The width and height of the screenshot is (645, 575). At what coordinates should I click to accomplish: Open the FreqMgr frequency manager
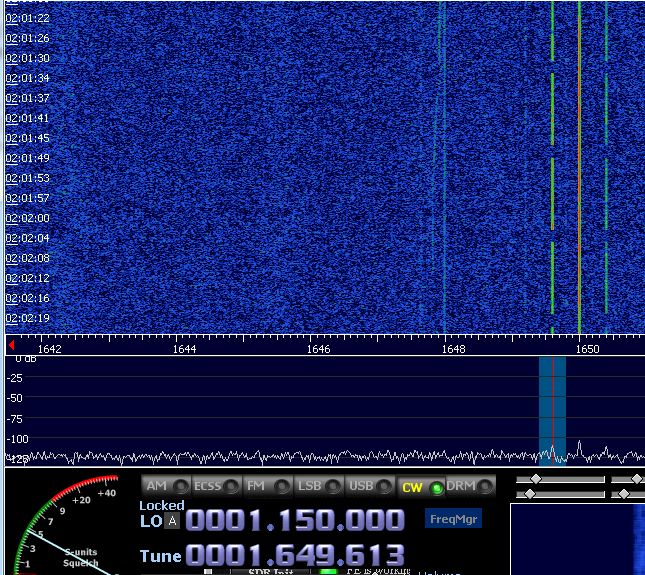[453, 519]
